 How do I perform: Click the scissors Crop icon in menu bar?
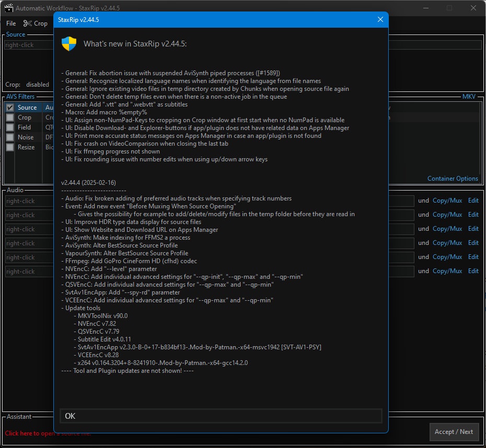point(27,23)
